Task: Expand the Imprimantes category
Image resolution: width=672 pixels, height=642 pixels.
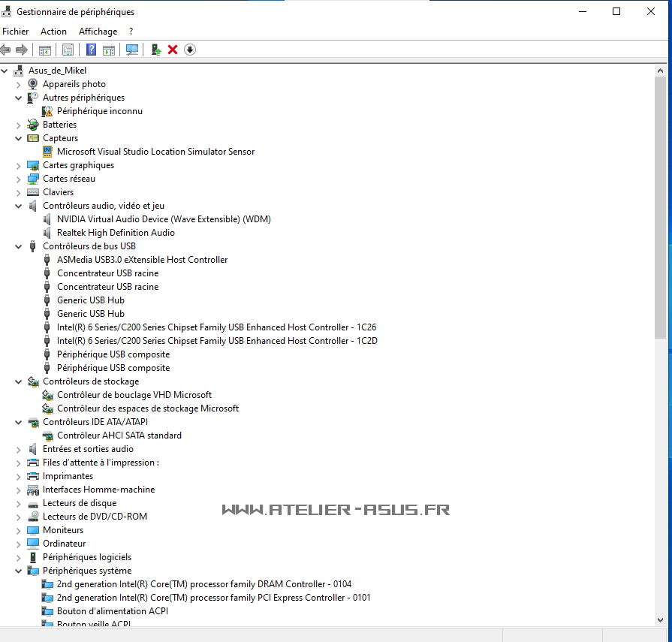Action: pos(19,476)
